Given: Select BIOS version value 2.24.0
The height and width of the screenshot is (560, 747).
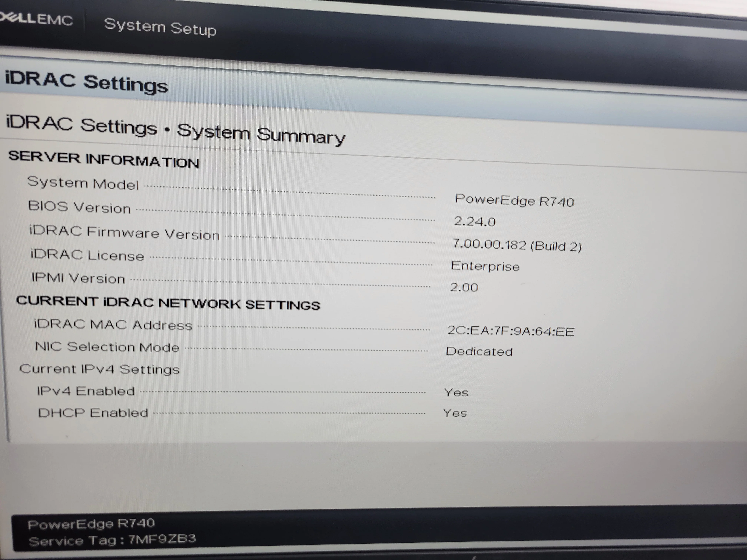Looking at the screenshot, I should (474, 221).
